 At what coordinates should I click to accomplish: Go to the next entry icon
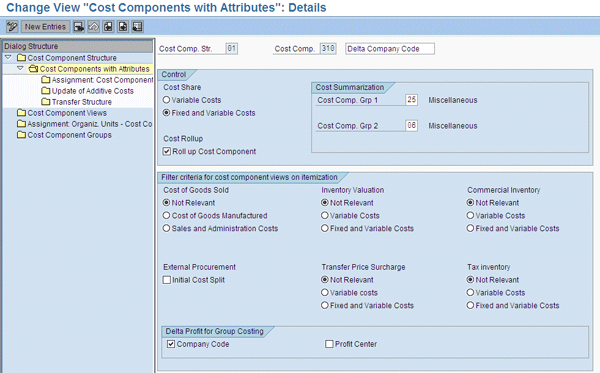(123, 26)
